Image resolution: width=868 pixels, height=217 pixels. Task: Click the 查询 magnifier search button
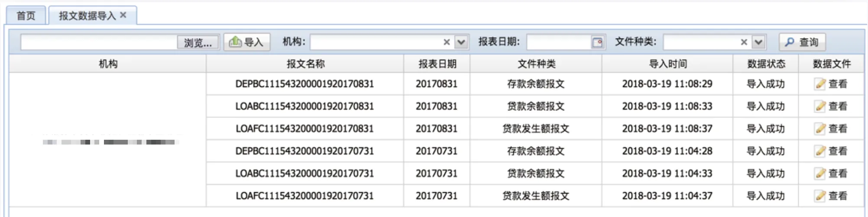click(x=802, y=42)
